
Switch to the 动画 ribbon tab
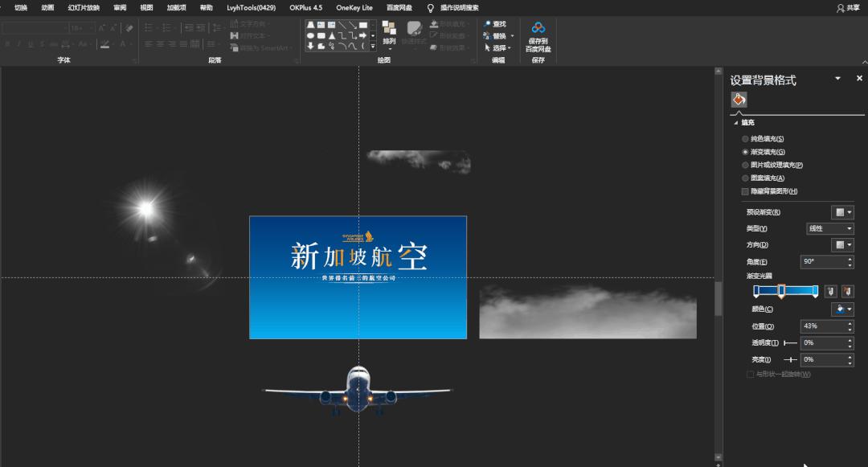(x=47, y=7)
